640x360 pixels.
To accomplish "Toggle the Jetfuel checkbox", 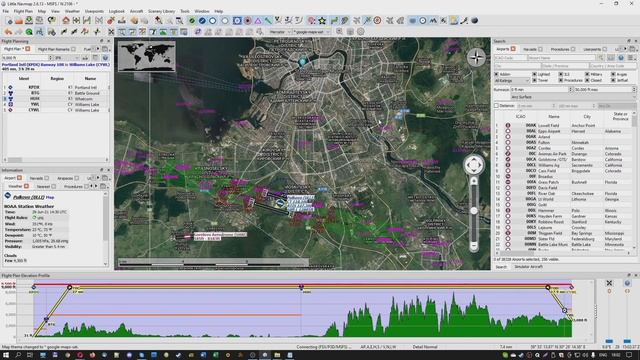I will [x=613, y=80].
